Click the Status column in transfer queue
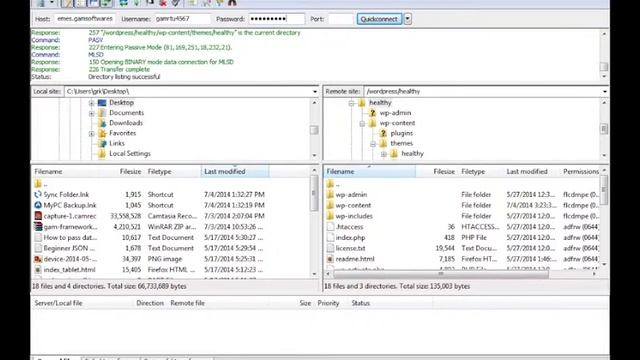The height and width of the screenshot is (360, 640). click(x=361, y=303)
